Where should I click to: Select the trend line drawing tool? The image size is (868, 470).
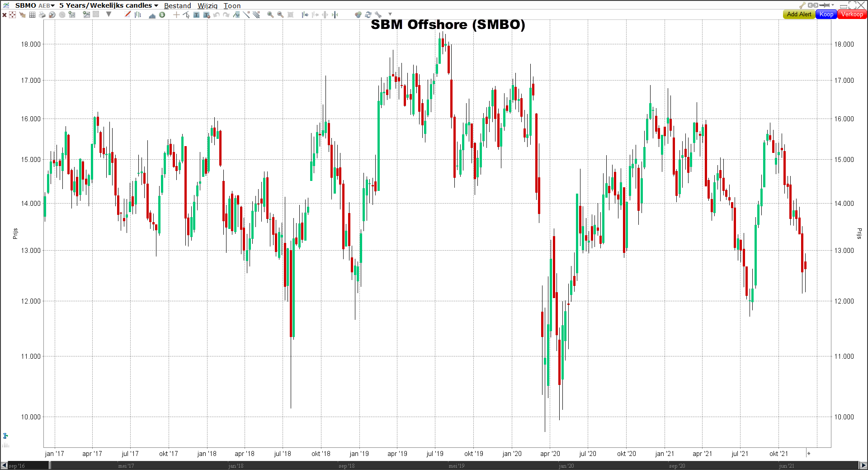tap(246, 14)
